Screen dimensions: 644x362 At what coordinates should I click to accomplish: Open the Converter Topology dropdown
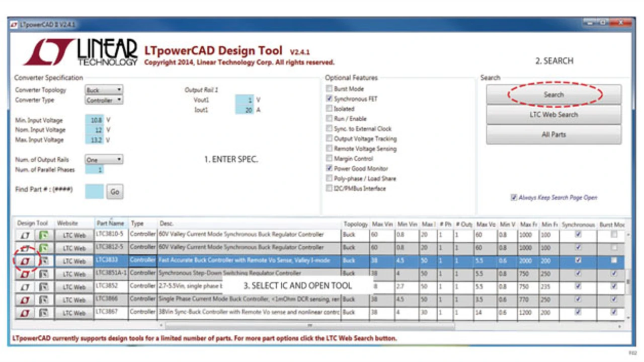pos(104,90)
